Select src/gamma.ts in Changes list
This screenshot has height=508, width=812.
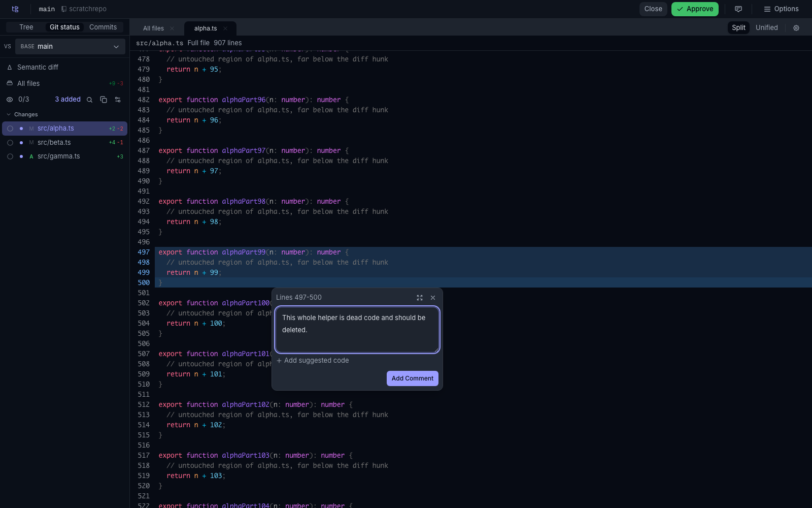64,156
